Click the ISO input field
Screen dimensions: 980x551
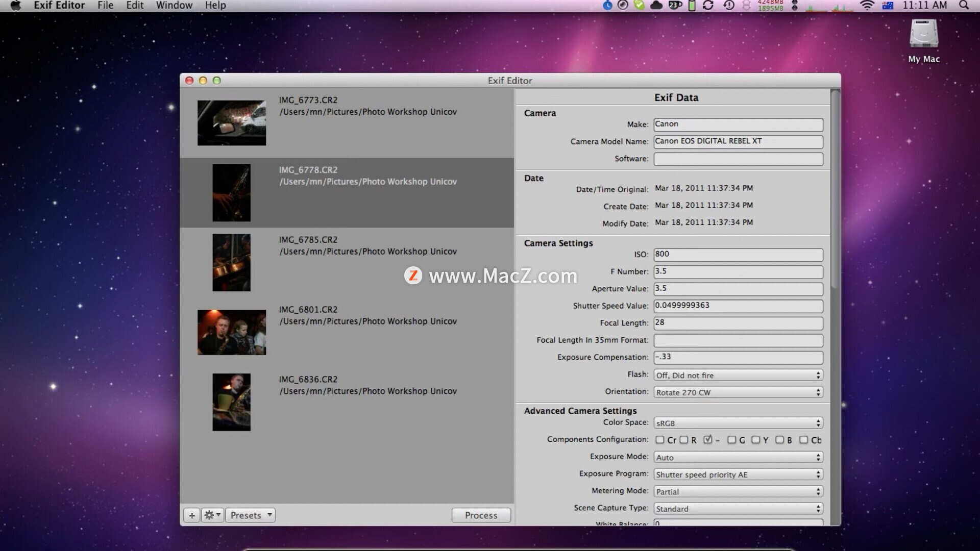(738, 255)
